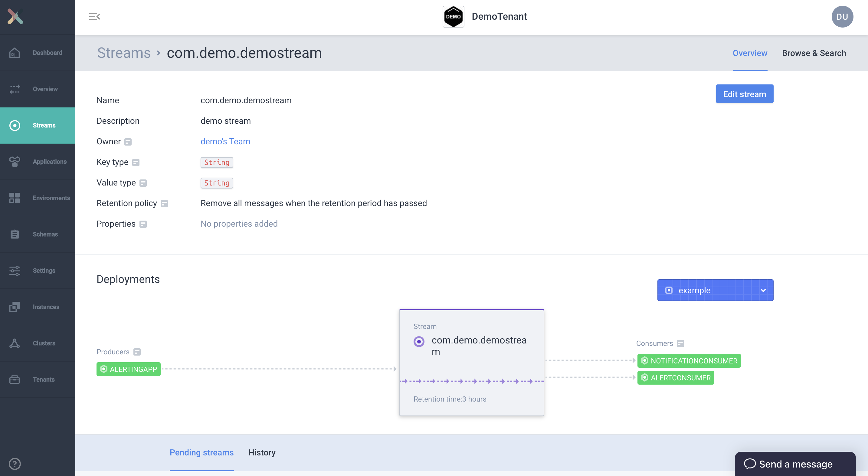The width and height of the screenshot is (868, 476).
Task: Click the demo's Team owner link
Action: [x=225, y=141]
